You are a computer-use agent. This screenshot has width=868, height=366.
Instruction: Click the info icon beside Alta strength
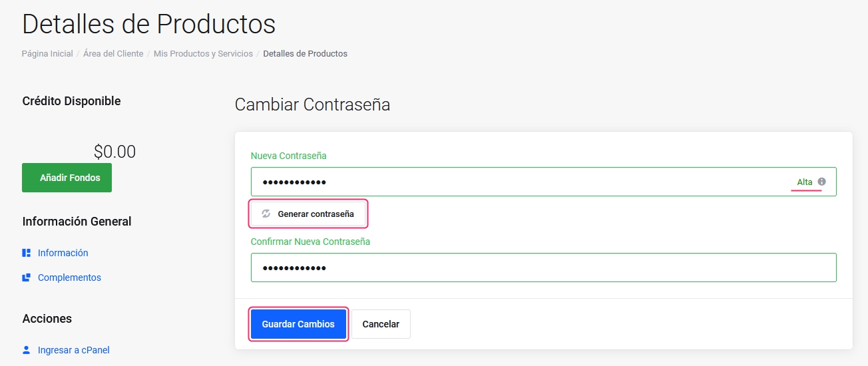(x=821, y=182)
